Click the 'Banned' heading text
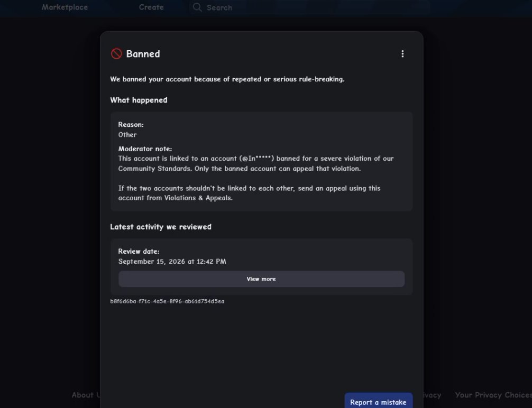 click(x=143, y=54)
